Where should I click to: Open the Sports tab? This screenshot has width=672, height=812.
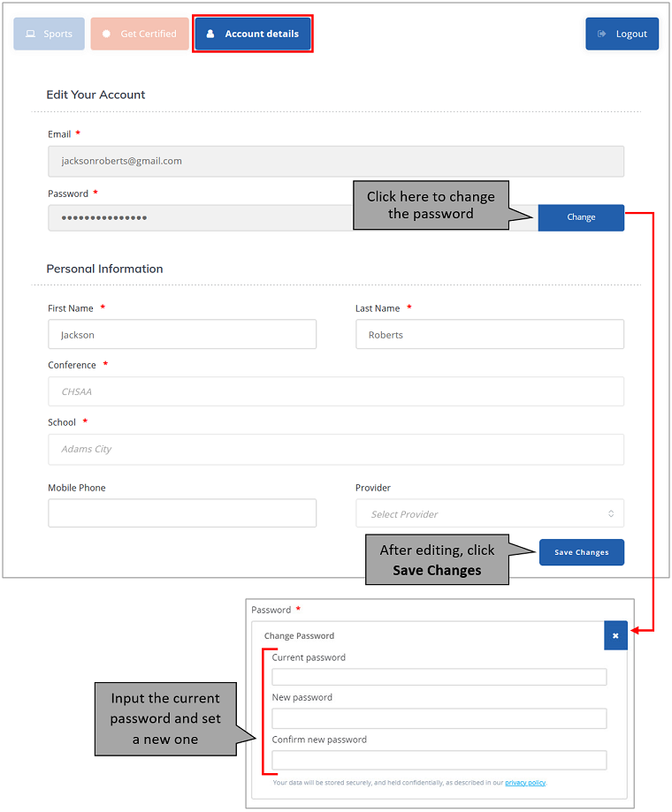point(50,34)
